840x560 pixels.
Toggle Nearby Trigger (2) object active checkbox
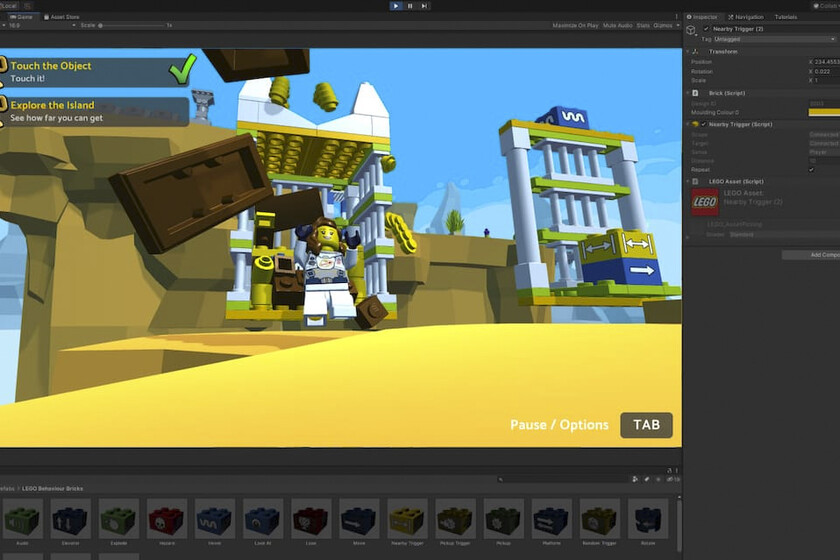click(706, 29)
